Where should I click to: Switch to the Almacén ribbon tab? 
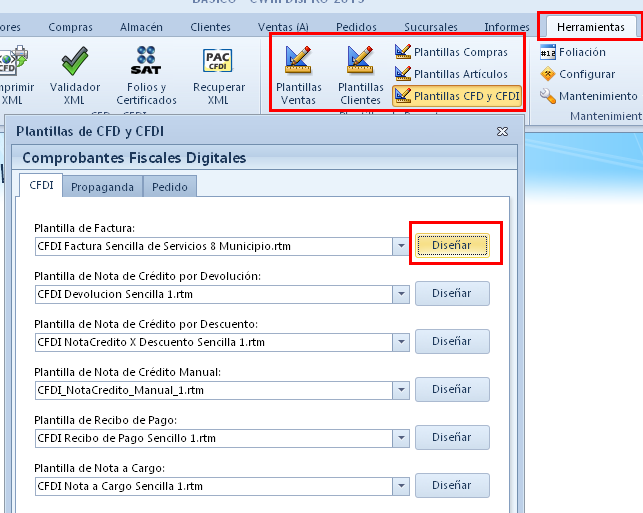tap(141, 27)
